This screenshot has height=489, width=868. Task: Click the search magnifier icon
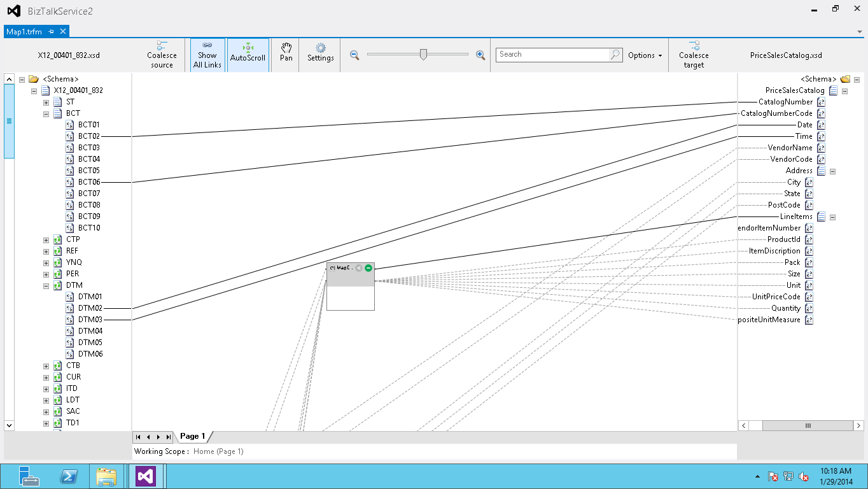click(615, 55)
